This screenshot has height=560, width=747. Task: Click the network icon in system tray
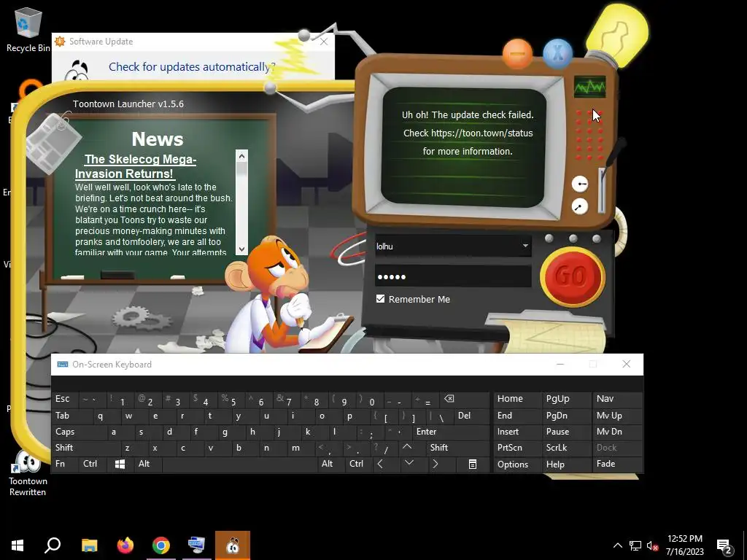click(635, 545)
